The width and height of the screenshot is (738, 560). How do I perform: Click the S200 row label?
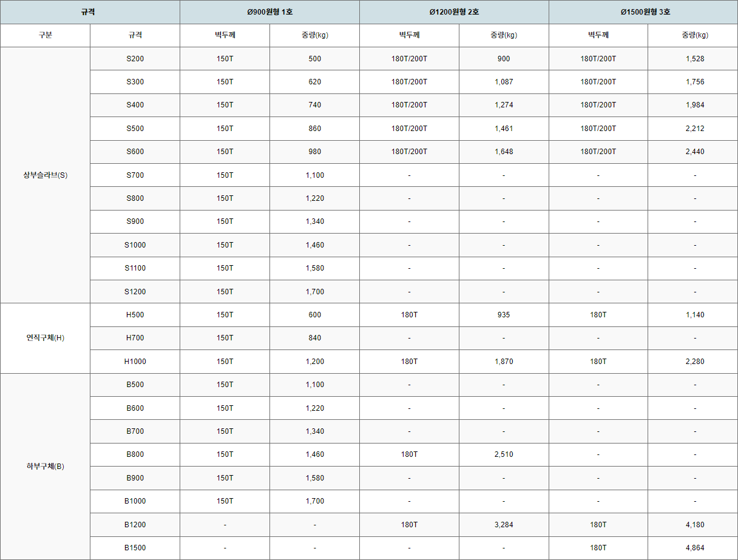[135, 59]
